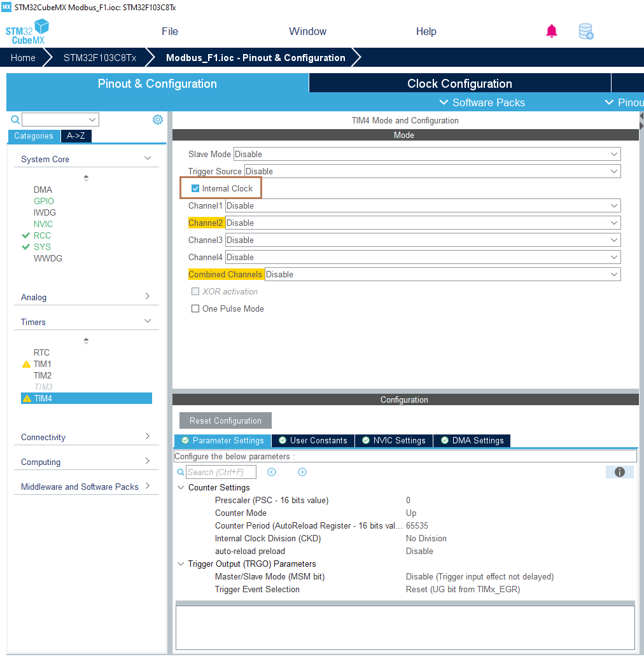Image resolution: width=644 pixels, height=659 pixels.
Task: Click the Timers list sort arrows
Action: pyautogui.click(x=86, y=341)
